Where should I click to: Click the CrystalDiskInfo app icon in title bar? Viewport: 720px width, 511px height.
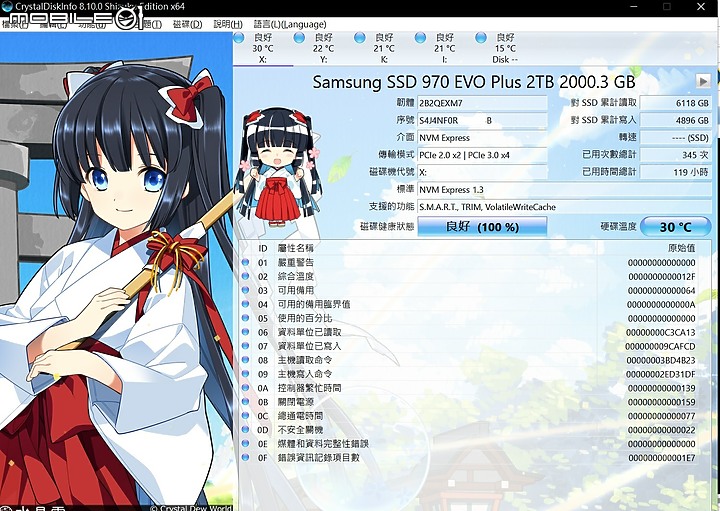(x=6, y=6)
